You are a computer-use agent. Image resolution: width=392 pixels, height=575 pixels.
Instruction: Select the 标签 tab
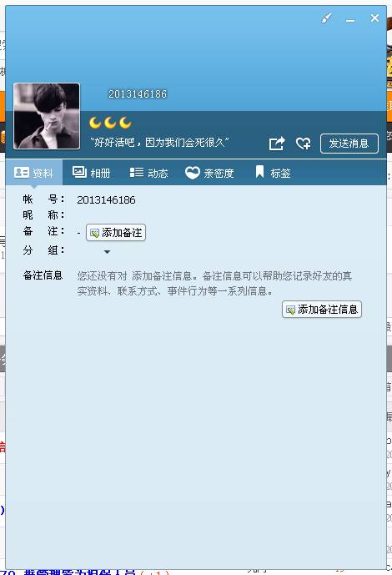pyautogui.click(x=273, y=173)
